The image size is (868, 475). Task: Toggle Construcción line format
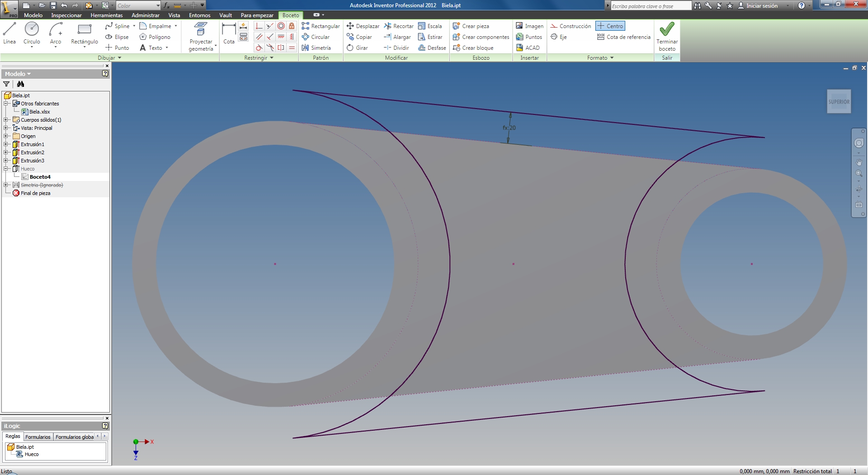pos(571,26)
